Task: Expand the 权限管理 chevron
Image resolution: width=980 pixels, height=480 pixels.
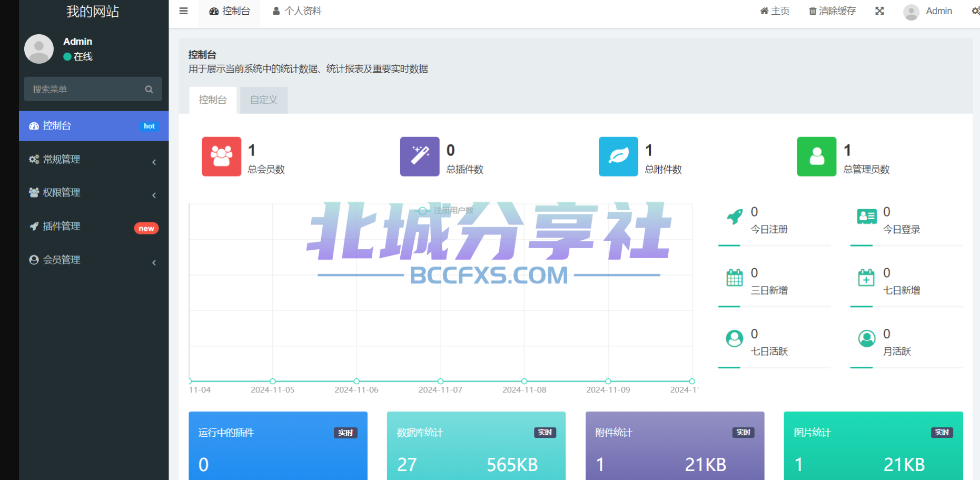Action: pyautogui.click(x=154, y=195)
